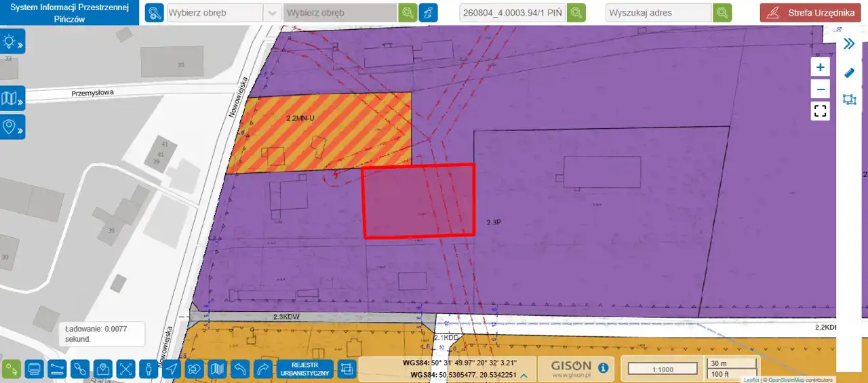Select the measure distance line tool
The image size is (868, 383).
(58, 369)
